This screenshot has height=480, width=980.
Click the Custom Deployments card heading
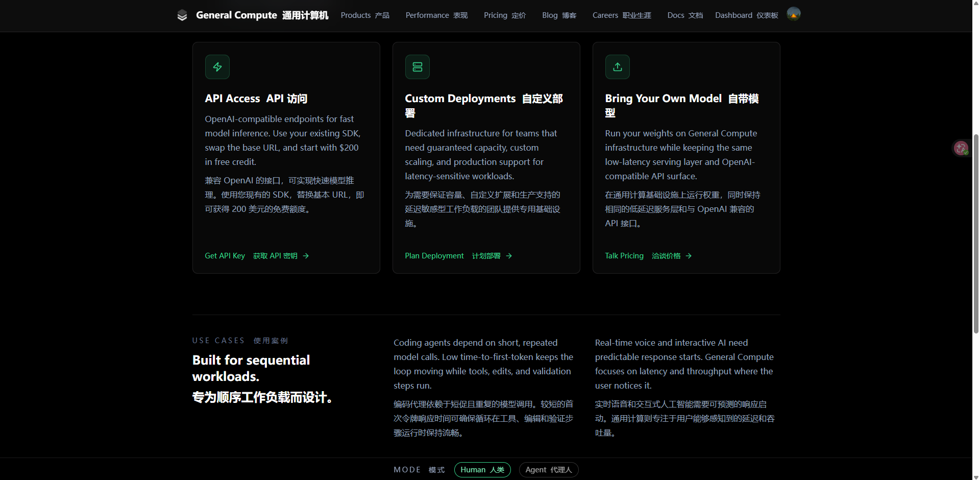pyautogui.click(x=484, y=106)
